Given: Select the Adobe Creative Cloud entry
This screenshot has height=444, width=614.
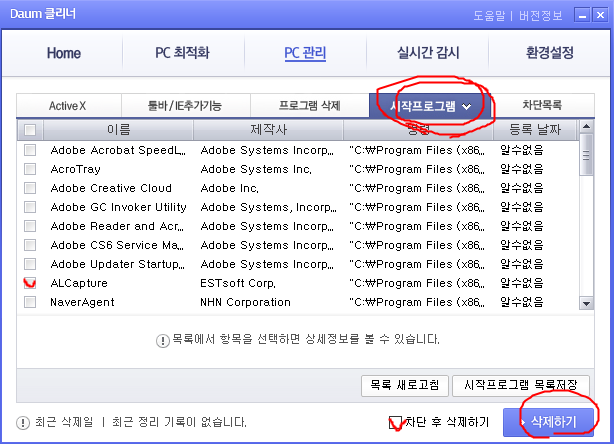Looking at the screenshot, I should [111, 188].
